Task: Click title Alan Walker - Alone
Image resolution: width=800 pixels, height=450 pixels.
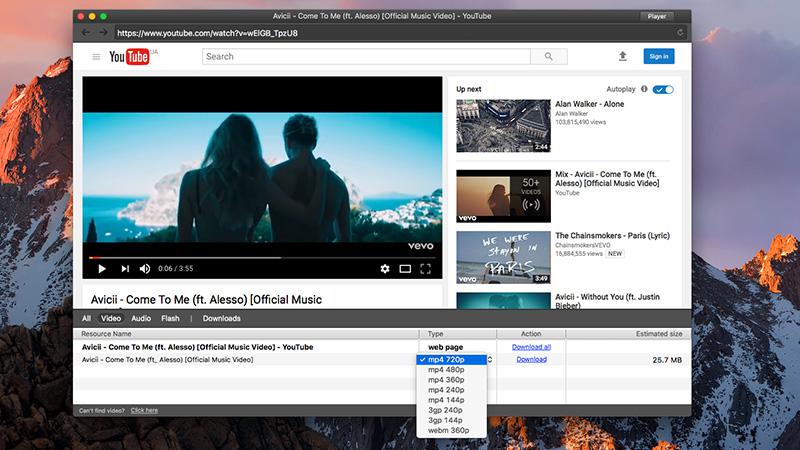Action: (x=589, y=104)
